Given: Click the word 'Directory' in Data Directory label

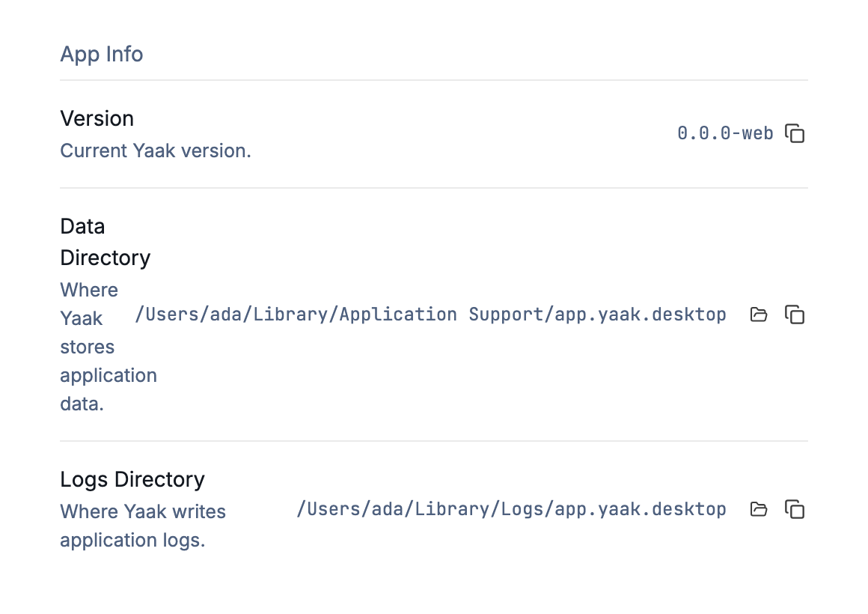Looking at the screenshot, I should (106, 258).
